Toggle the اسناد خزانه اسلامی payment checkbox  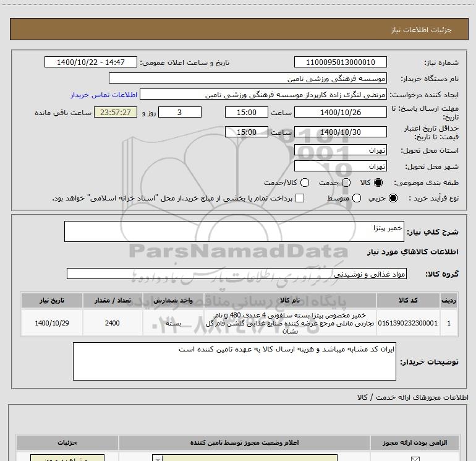pyautogui.click(x=300, y=198)
